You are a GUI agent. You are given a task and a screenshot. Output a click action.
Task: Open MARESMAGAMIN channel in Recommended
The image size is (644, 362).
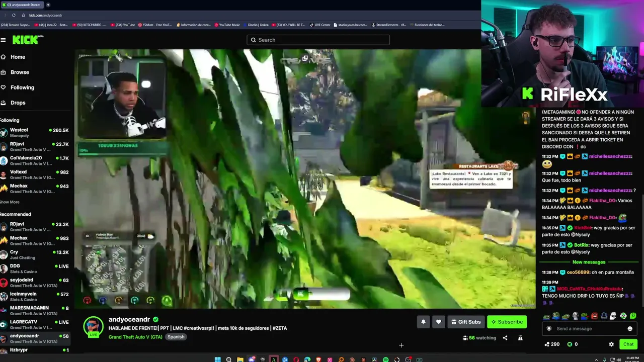[x=34, y=311]
